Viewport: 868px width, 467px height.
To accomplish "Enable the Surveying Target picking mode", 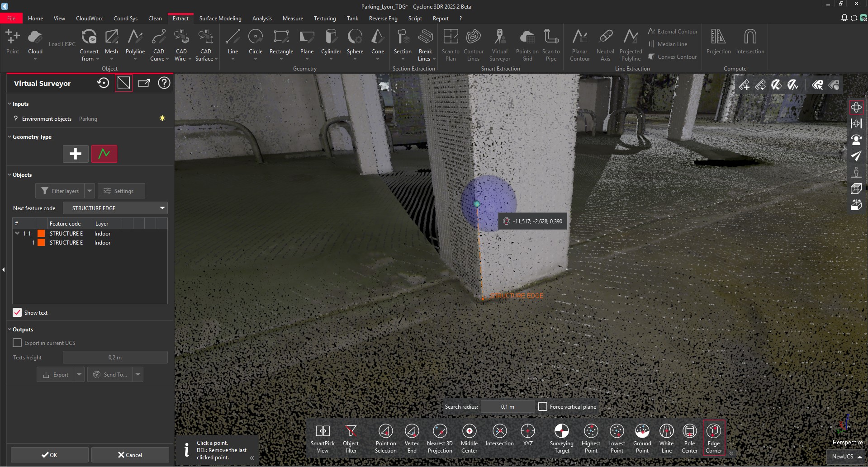I will 561,438.
